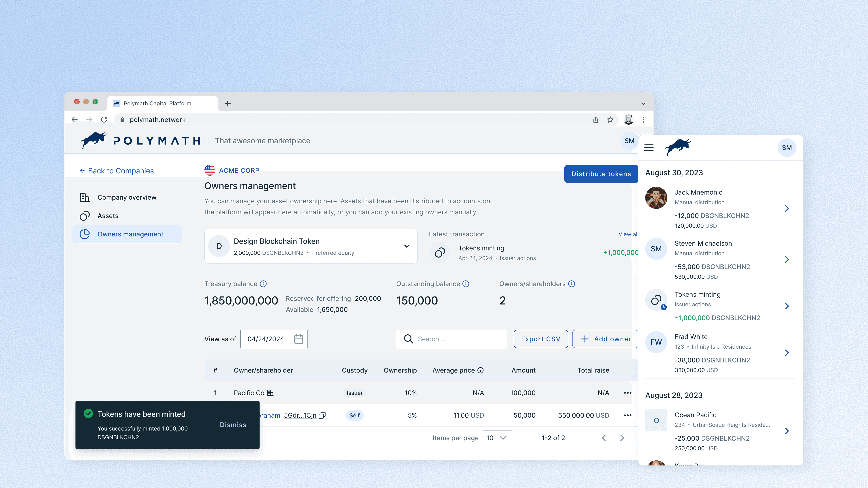Expand Jack Mnemonic transaction details chevron
Image resolution: width=868 pixels, height=488 pixels.
pos(787,208)
